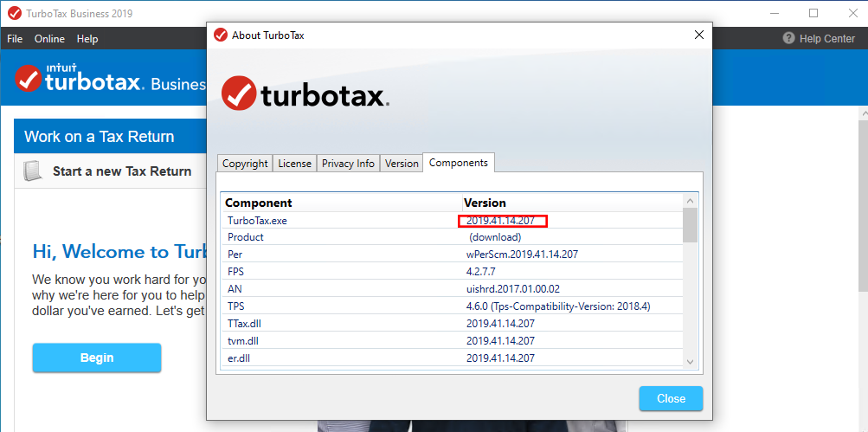Image resolution: width=868 pixels, height=432 pixels.
Task: Click the Version column header
Action: (x=572, y=203)
